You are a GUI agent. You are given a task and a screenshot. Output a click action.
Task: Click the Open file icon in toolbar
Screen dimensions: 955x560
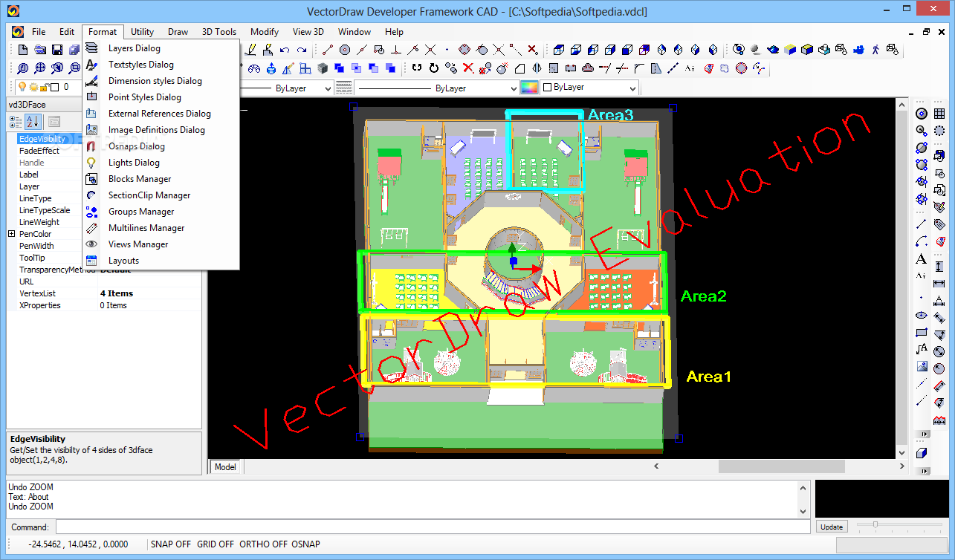(x=40, y=50)
